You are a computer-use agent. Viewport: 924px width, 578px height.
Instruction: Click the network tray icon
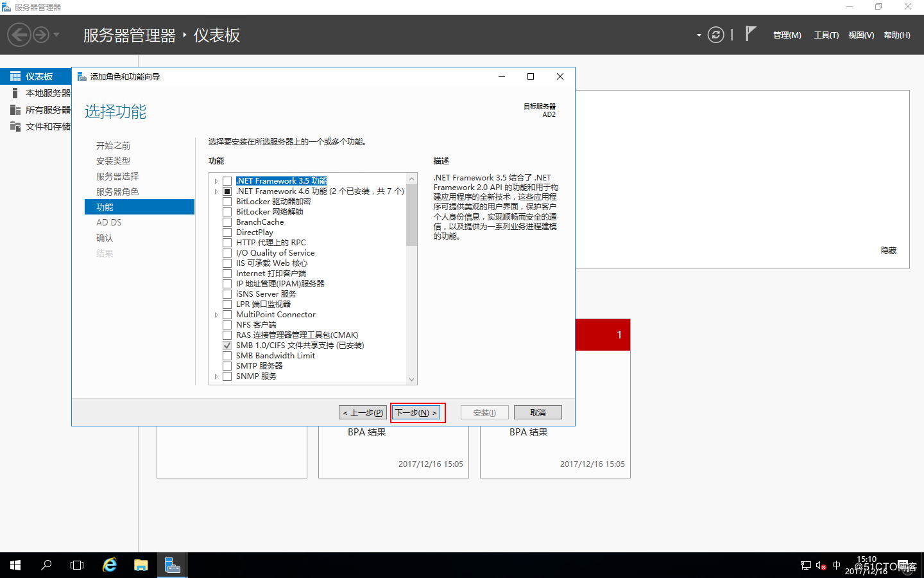click(x=806, y=565)
